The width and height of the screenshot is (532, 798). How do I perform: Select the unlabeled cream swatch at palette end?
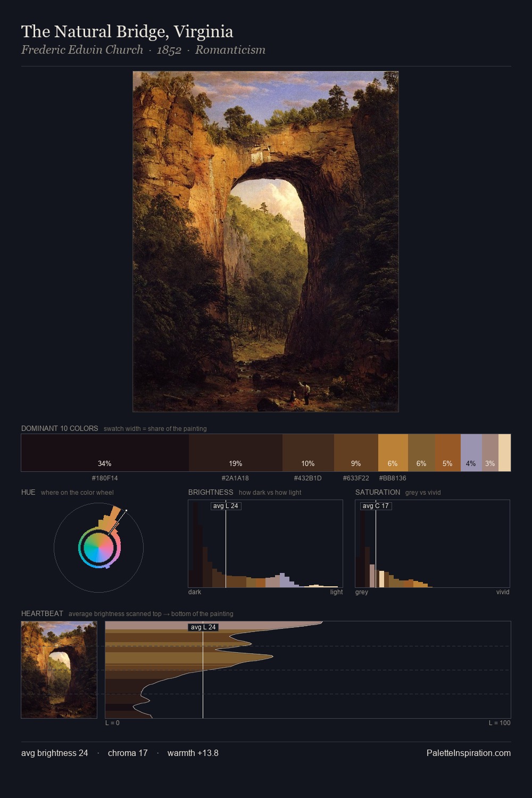pyautogui.click(x=504, y=453)
